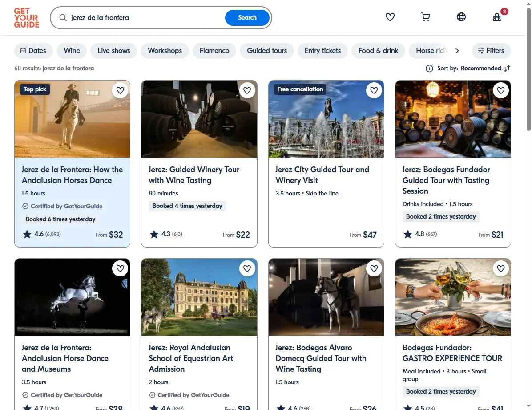Open language and currency globe

(x=461, y=17)
